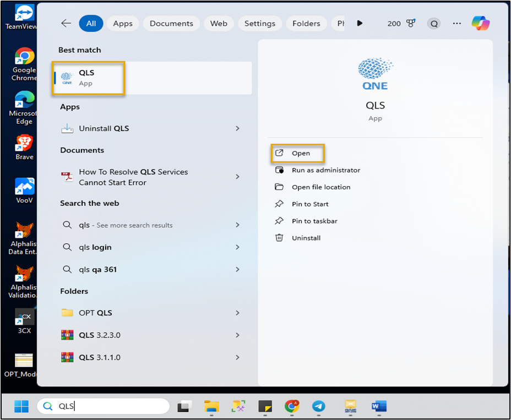
Task: Open Chrome from the taskbar
Action: pos(292,406)
